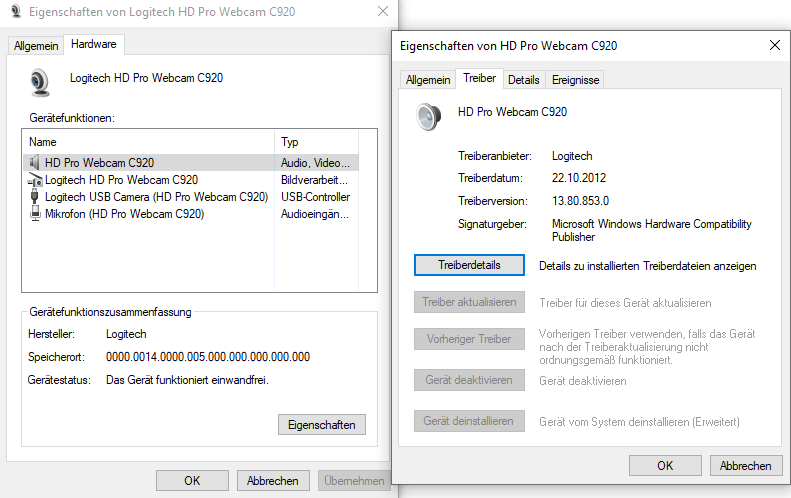791x498 pixels.
Task: Click the Speicherort value 0000.0014.0000.005...
Action: [208, 357]
